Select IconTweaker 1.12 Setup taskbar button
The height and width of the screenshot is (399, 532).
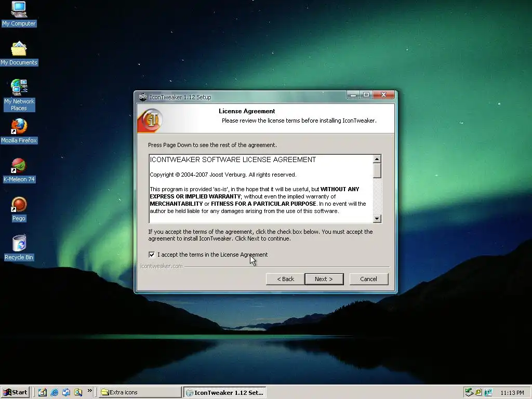(x=225, y=393)
